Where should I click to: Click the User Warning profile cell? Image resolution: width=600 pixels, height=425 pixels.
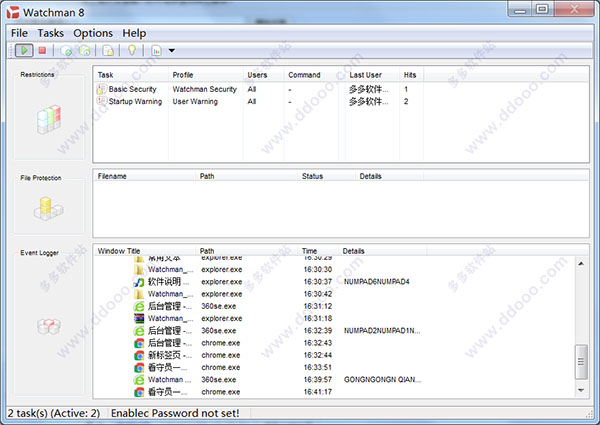tap(195, 101)
